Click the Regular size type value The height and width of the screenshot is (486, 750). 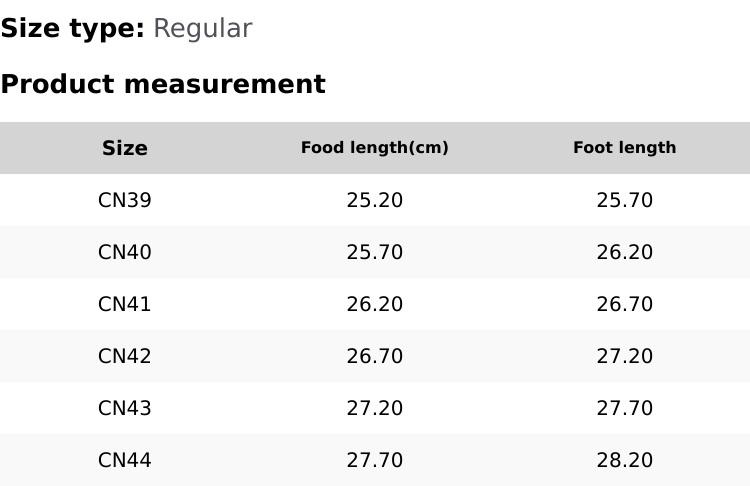click(x=203, y=29)
